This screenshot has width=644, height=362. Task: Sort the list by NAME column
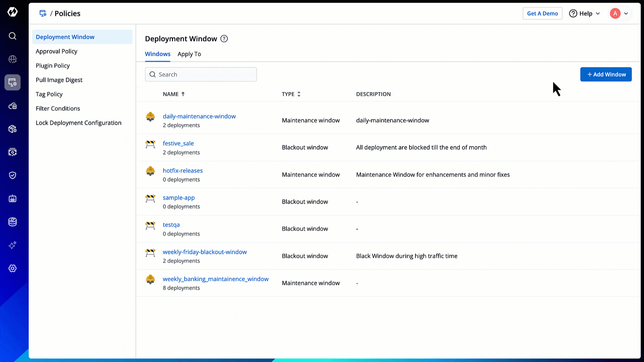click(x=174, y=94)
